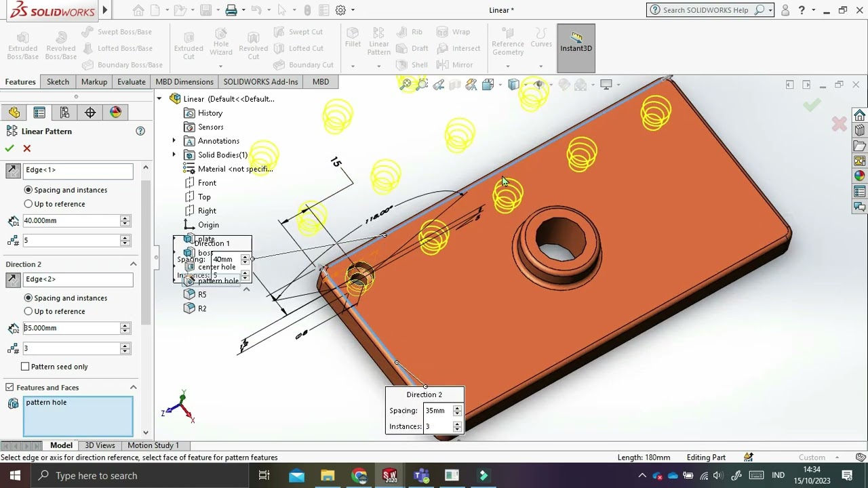Click Windows search box on taskbar

[141, 475]
